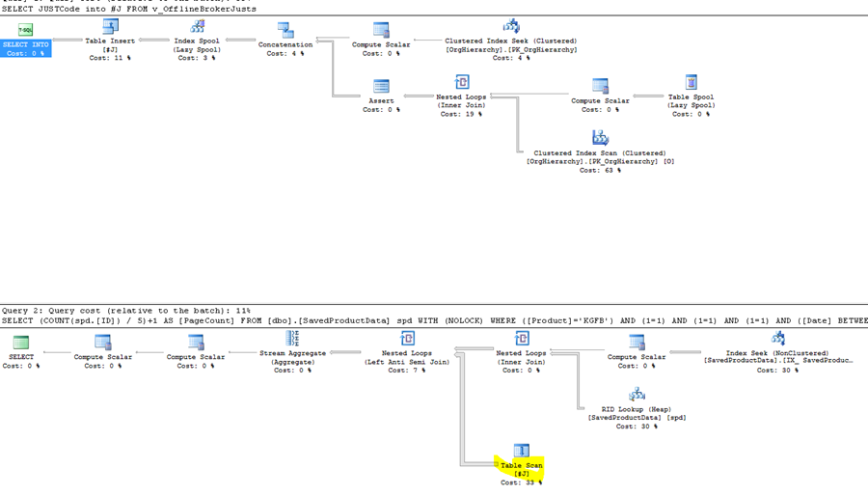This screenshot has width=868, height=496.
Task: Click highlighted 'Table Scan' label text
Action: pos(522,465)
